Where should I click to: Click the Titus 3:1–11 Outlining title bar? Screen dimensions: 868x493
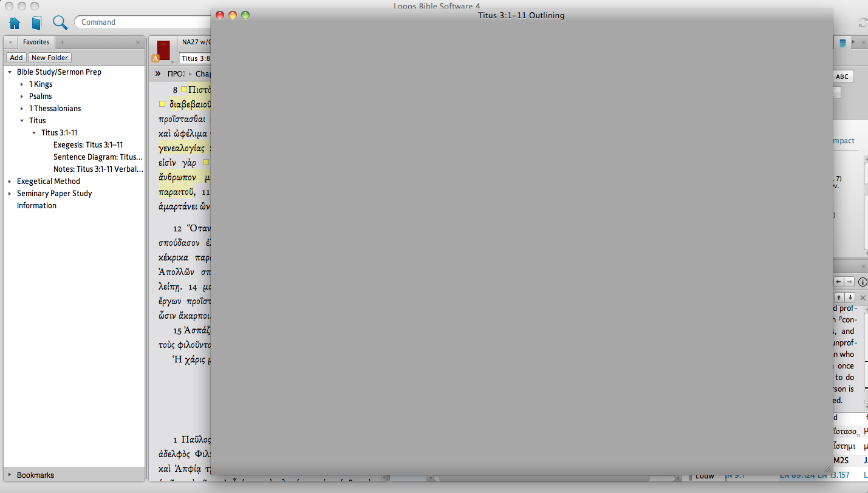(x=521, y=15)
